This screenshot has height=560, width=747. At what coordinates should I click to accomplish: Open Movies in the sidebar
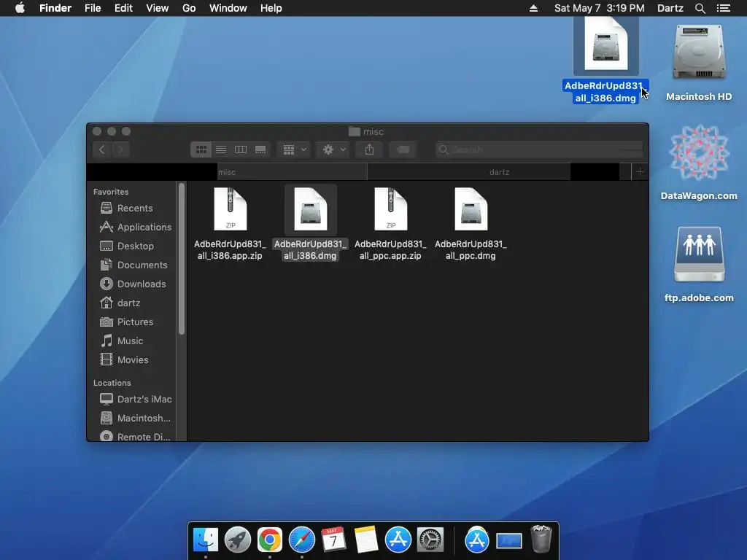coord(124,360)
